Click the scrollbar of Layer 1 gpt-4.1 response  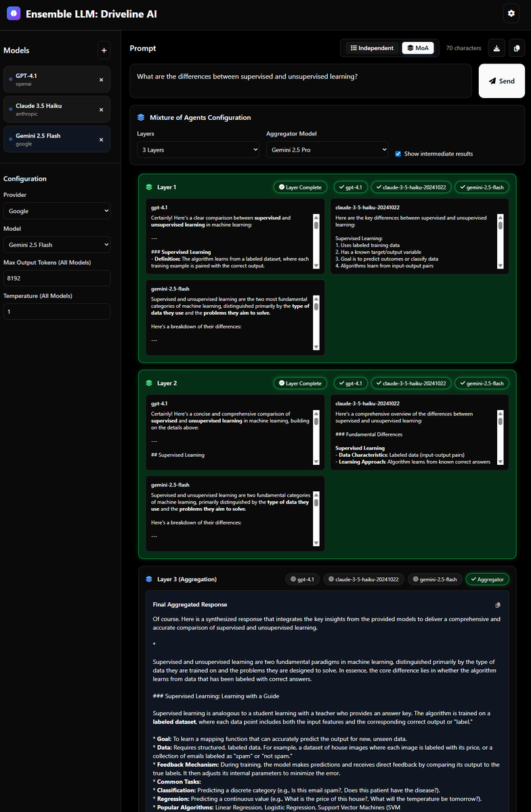click(x=316, y=242)
